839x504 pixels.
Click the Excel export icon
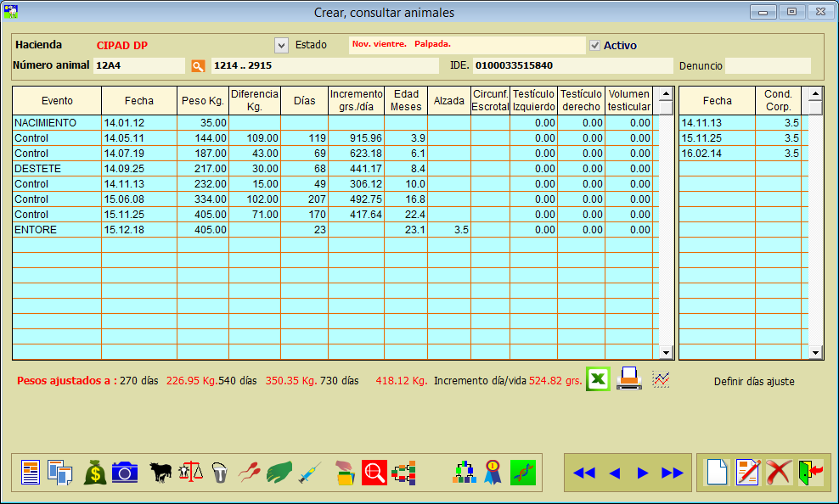point(599,379)
